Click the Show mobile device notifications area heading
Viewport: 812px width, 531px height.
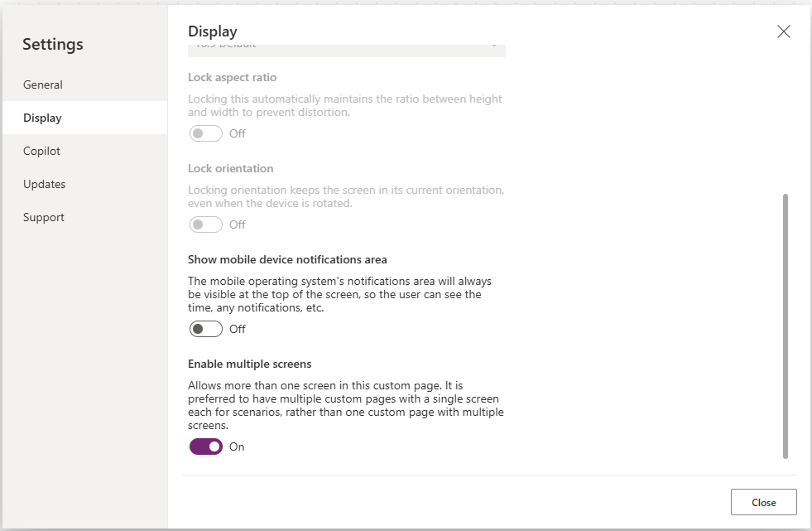[x=287, y=259]
